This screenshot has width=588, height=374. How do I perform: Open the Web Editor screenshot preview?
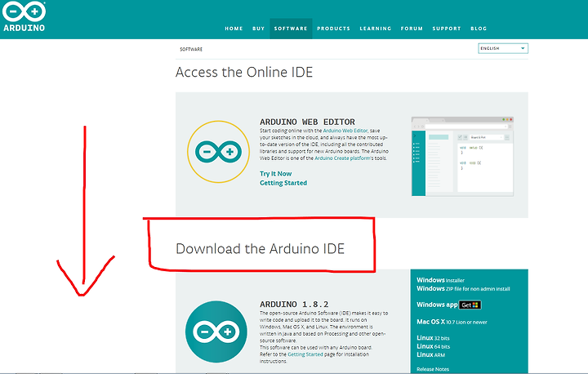click(x=462, y=157)
